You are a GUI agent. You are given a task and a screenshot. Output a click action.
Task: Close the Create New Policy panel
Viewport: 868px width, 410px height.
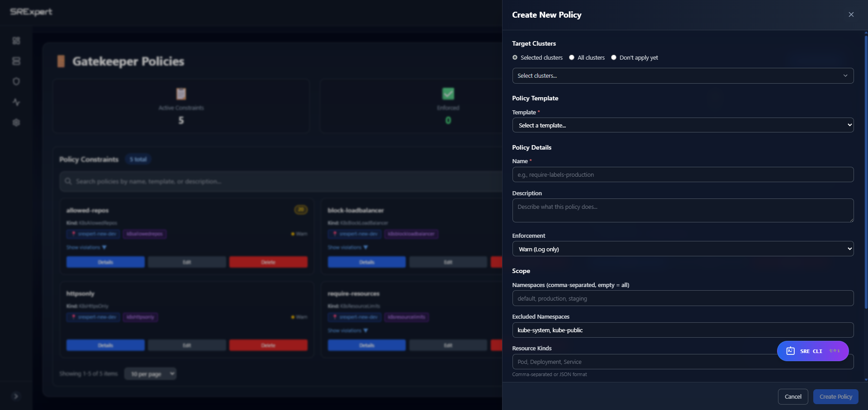click(851, 14)
